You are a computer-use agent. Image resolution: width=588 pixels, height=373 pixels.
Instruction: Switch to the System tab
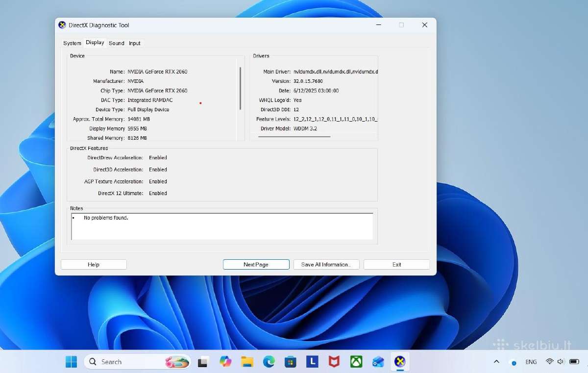point(72,43)
